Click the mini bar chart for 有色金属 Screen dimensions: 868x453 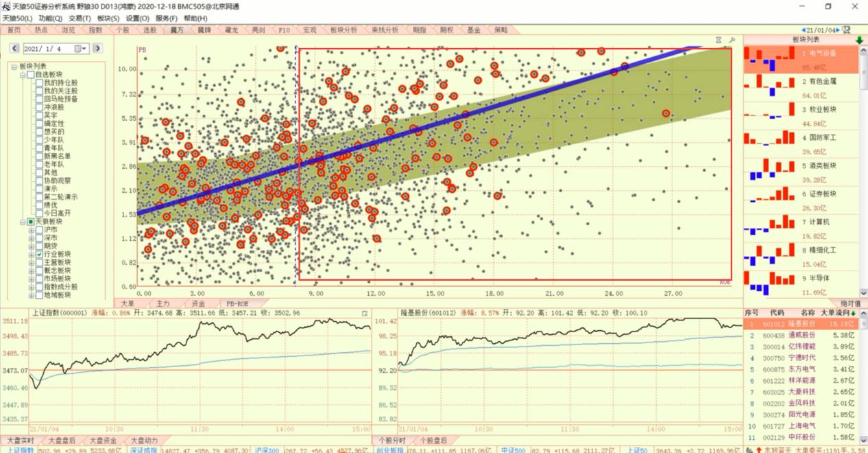[770, 85]
